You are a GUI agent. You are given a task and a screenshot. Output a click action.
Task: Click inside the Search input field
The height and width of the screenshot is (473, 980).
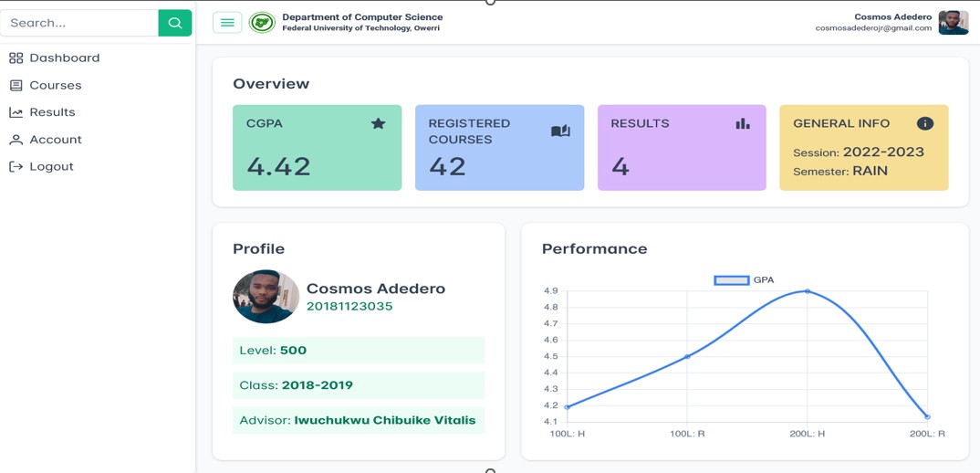click(x=79, y=23)
